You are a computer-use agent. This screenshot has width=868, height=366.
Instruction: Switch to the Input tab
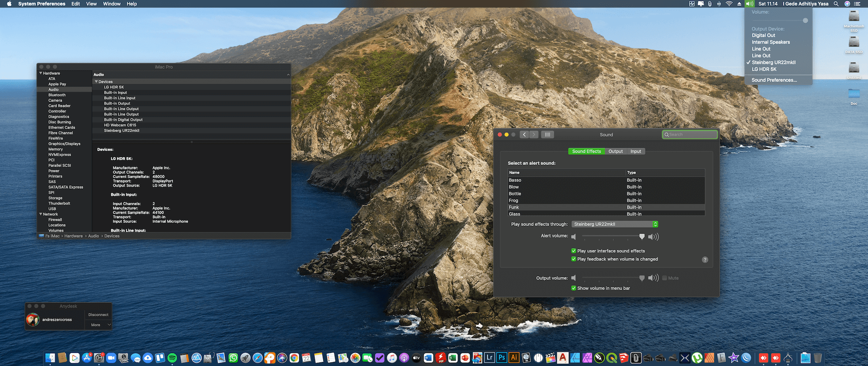pyautogui.click(x=636, y=151)
